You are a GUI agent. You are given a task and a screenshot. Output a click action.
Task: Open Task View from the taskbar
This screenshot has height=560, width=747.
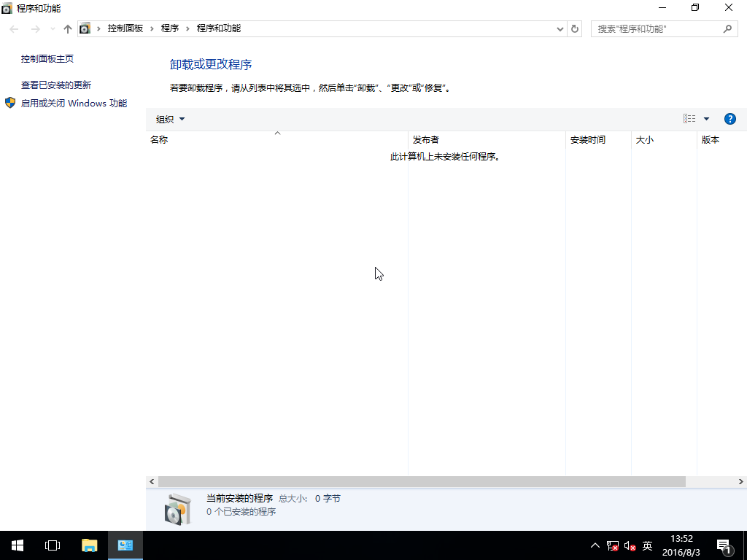point(53,545)
